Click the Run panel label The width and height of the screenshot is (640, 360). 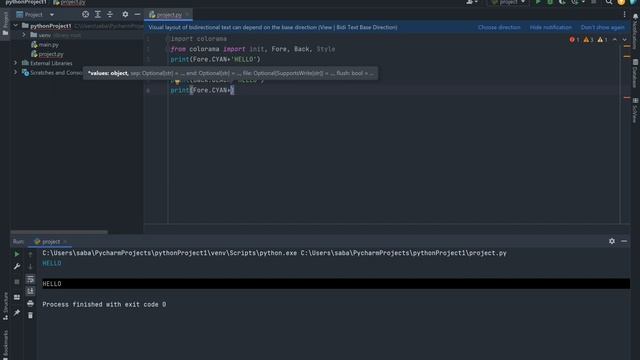tap(18, 242)
